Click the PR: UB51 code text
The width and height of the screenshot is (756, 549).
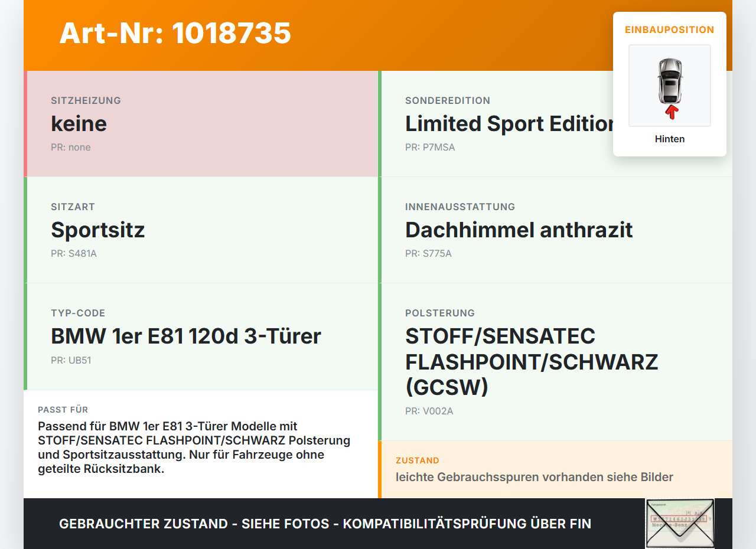point(71,360)
